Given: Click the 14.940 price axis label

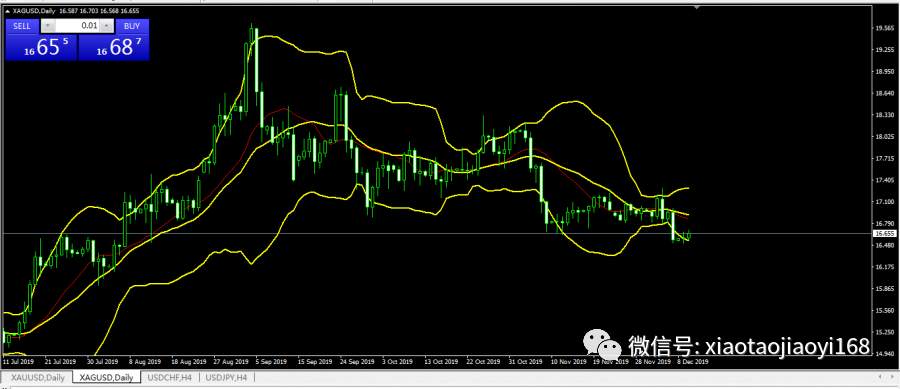Looking at the screenshot, I should pos(884,354).
